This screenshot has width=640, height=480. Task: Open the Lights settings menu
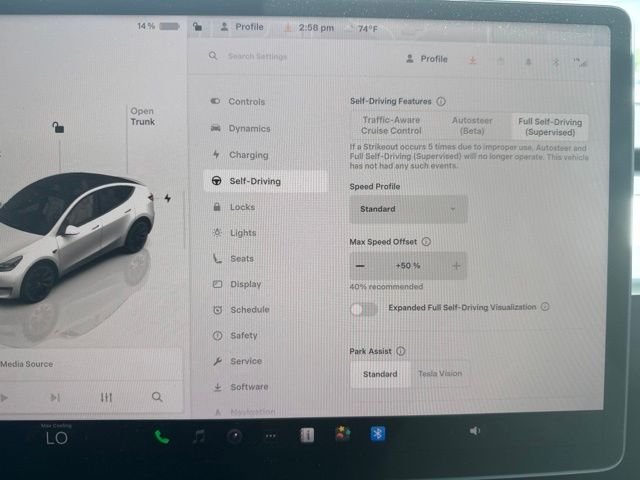pyautogui.click(x=243, y=233)
